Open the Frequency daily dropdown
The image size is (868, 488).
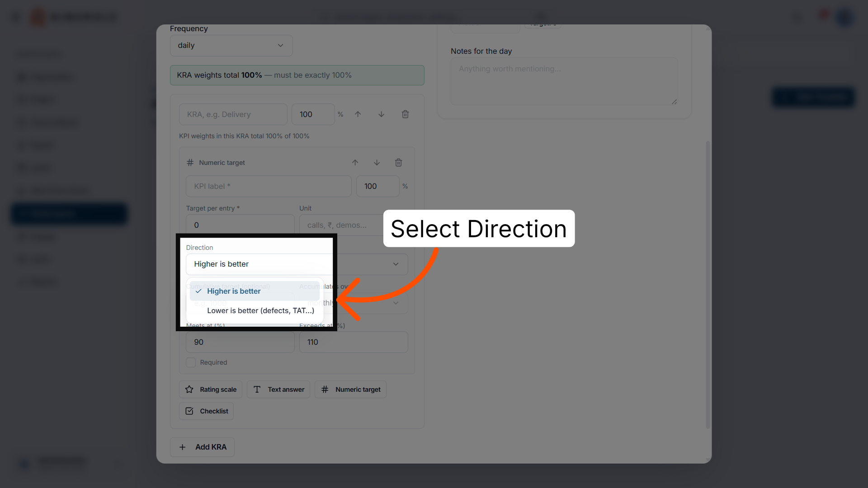click(231, 46)
